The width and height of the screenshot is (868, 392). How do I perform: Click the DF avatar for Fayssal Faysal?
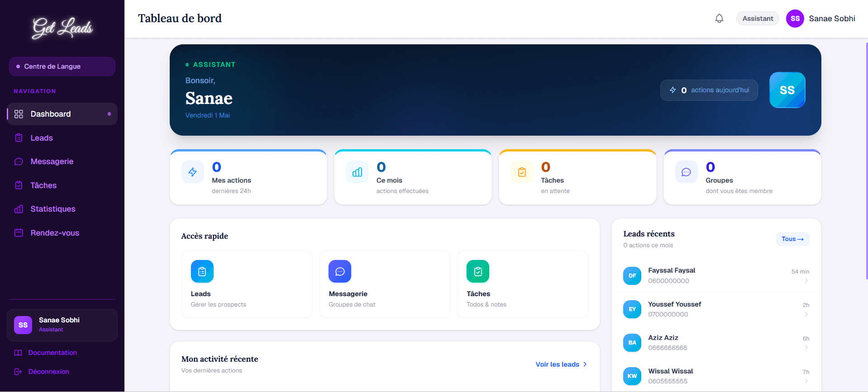(x=632, y=276)
